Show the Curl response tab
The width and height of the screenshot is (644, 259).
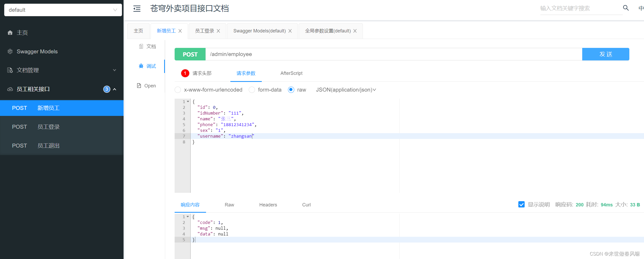pos(306,205)
